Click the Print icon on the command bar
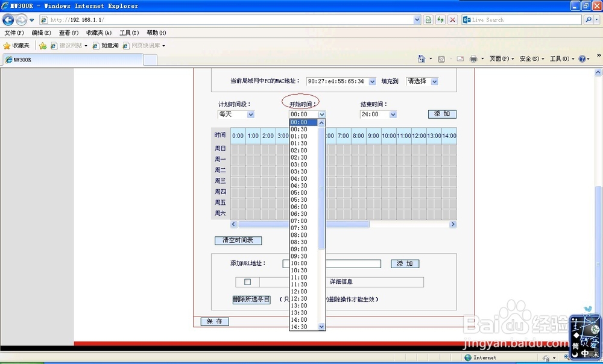The height and width of the screenshot is (364, 603). click(x=475, y=58)
